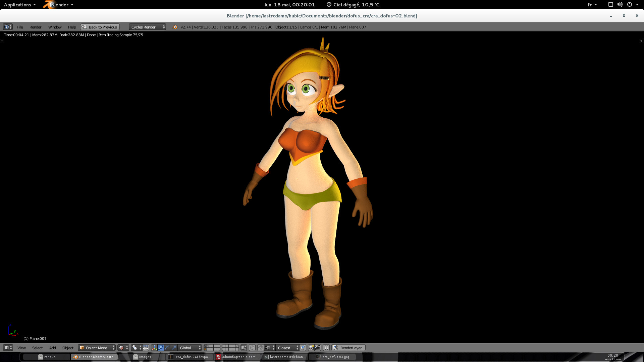This screenshot has width=644, height=362.
Task: Open the clock lun. 18 mai calendar
Action: click(289, 4)
